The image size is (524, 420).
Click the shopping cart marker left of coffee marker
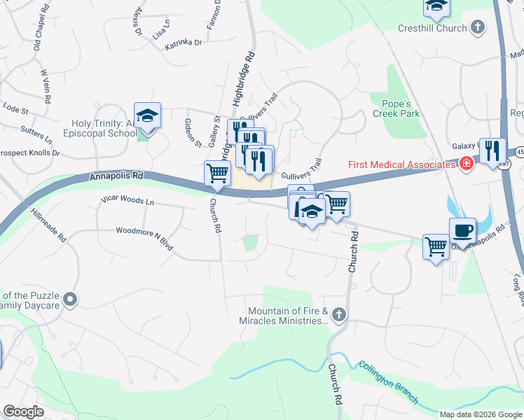[x=436, y=247]
